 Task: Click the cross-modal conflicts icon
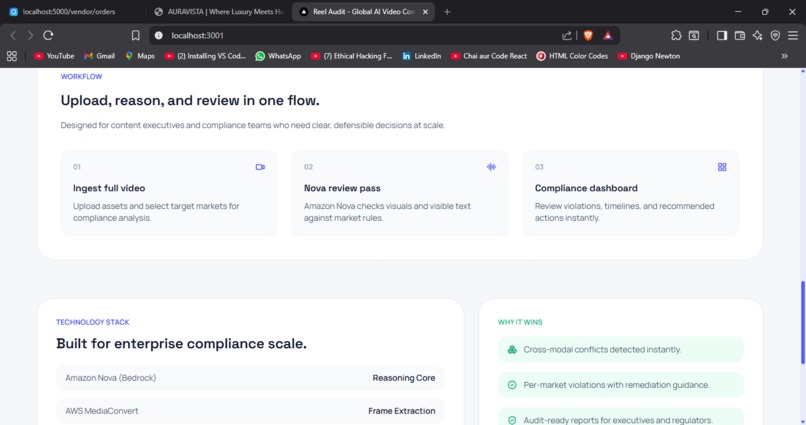(512, 349)
